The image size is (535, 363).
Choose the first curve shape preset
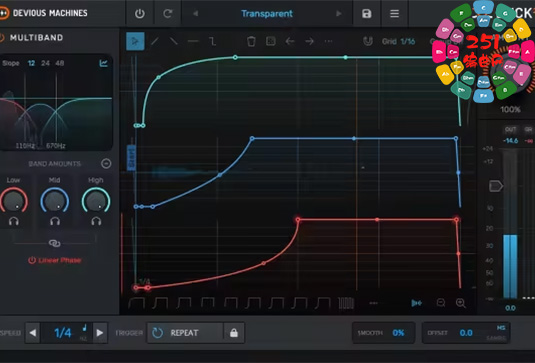pos(136,303)
